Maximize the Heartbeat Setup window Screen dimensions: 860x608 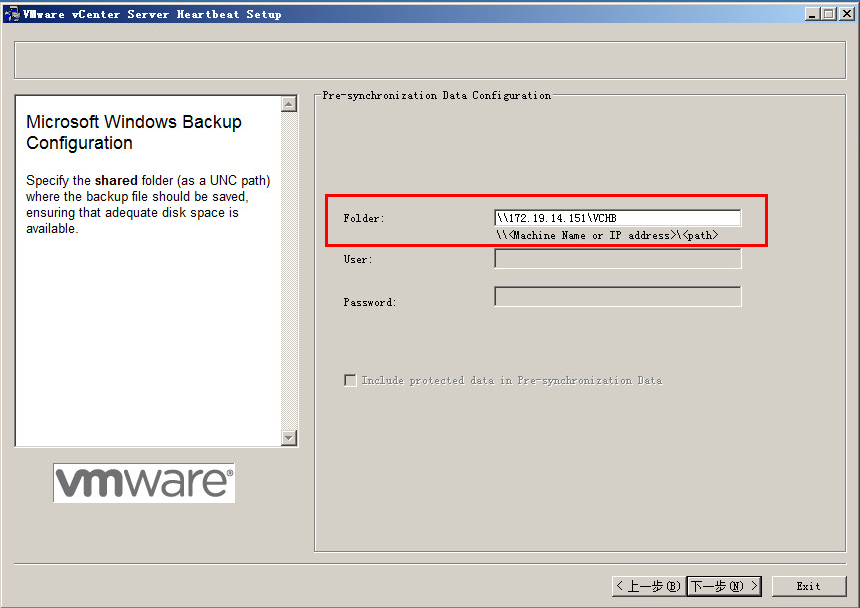(829, 14)
